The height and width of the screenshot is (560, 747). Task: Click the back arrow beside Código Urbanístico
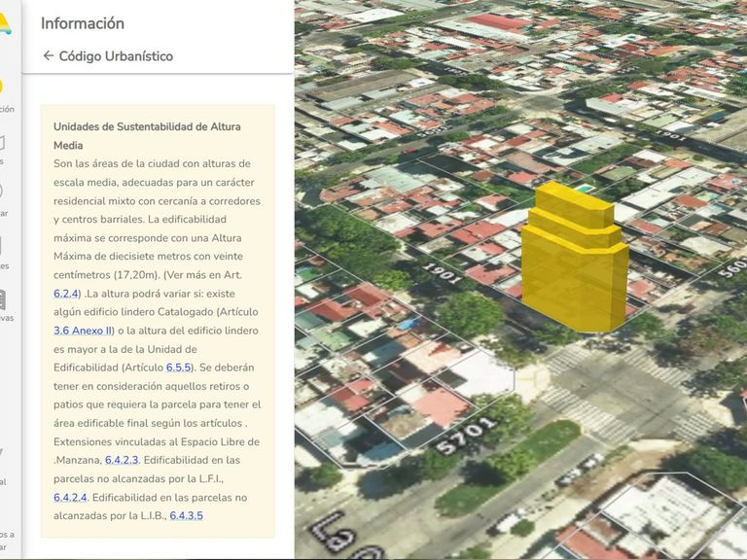click(48, 56)
